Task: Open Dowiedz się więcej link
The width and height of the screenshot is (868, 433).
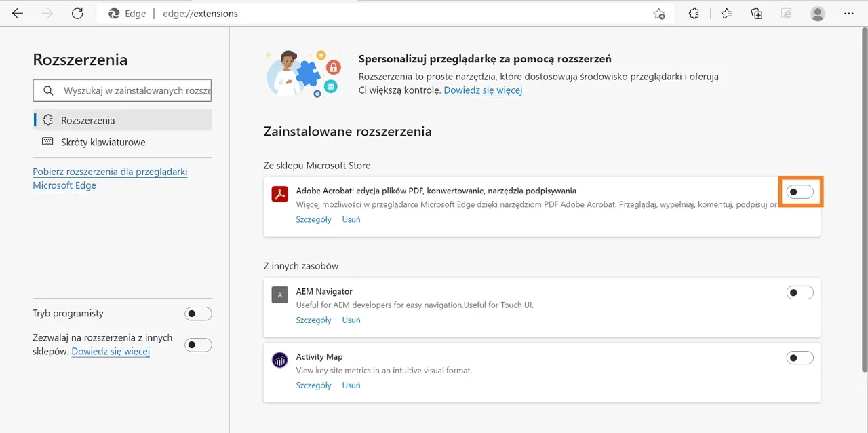Action: (482, 90)
